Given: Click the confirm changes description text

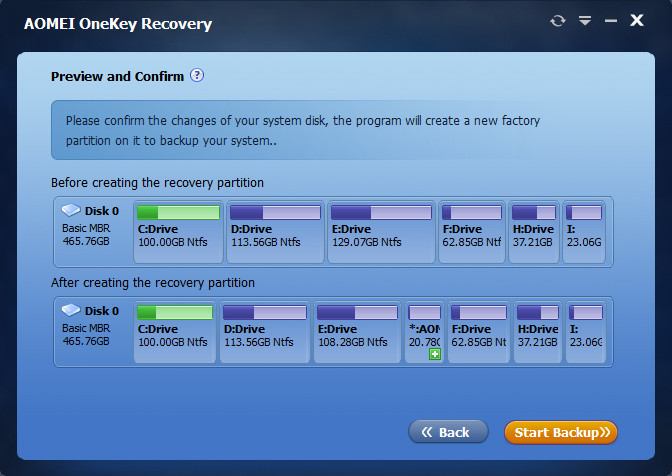Looking at the screenshot, I should (303, 130).
